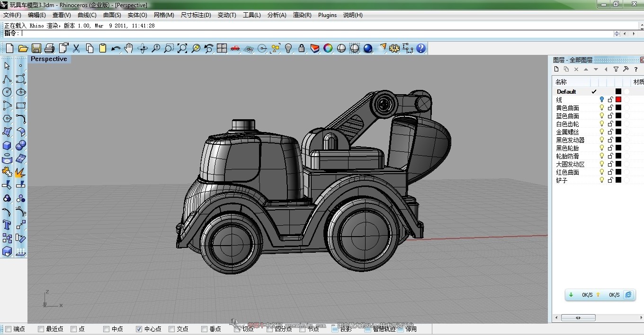Viewport: 644px width, 335px height.
Task: Select the Circle tool in the sidebar
Action: pos(7,92)
